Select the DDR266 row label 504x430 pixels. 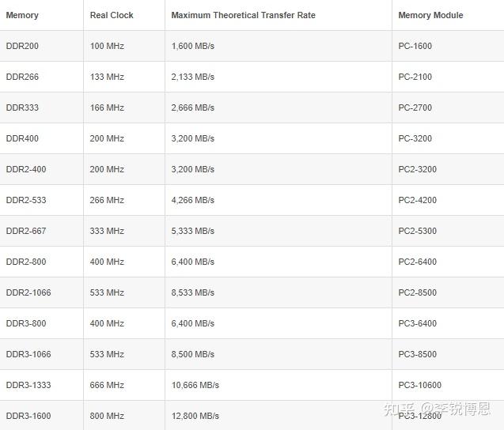(x=22, y=77)
